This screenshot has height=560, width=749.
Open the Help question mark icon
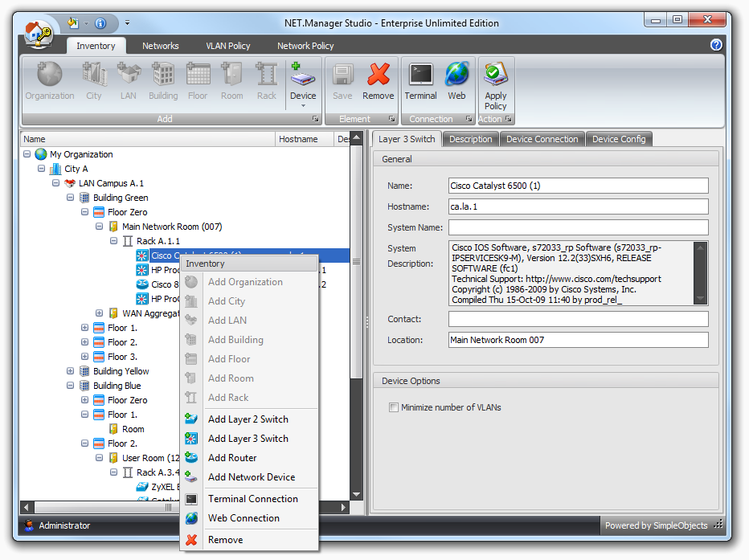(716, 45)
